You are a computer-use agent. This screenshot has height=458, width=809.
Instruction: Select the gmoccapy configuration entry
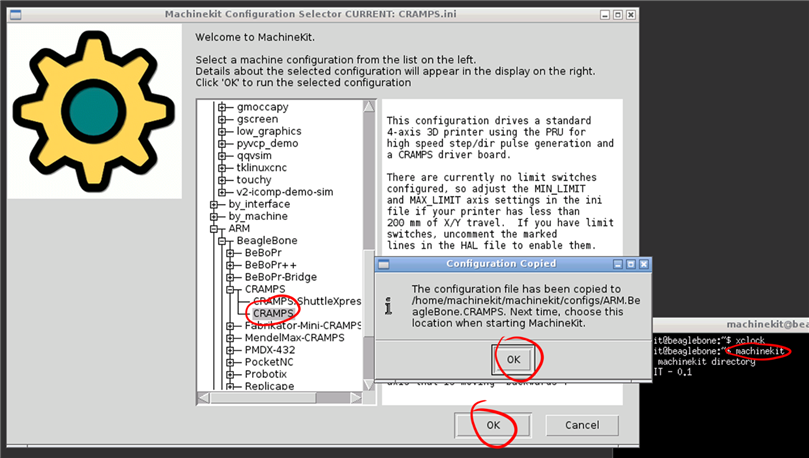[x=263, y=107]
